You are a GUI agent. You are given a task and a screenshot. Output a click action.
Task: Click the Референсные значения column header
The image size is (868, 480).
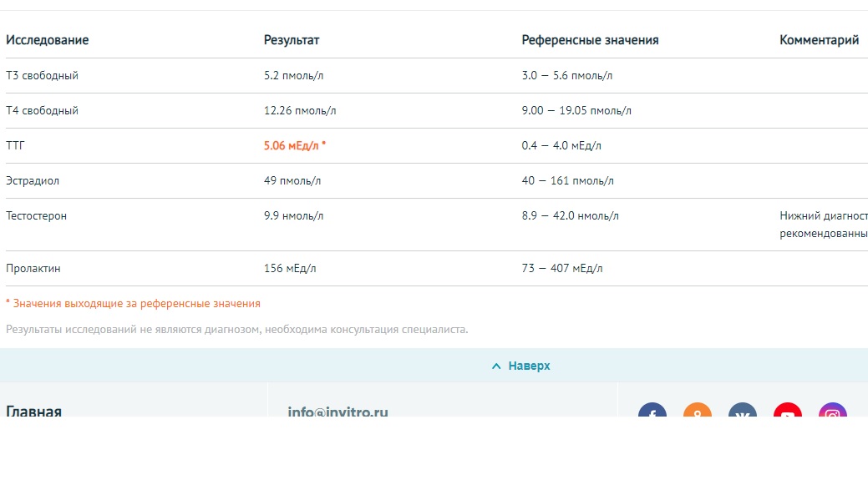590,40
